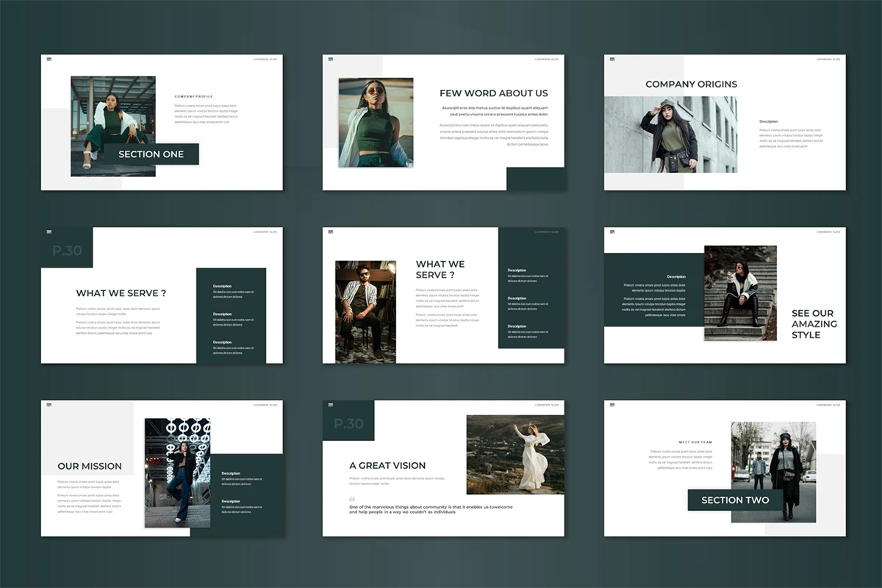Click the logo icon on the Few Word About Us slide
This screenshot has width=882, height=588.
pyautogui.click(x=331, y=59)
